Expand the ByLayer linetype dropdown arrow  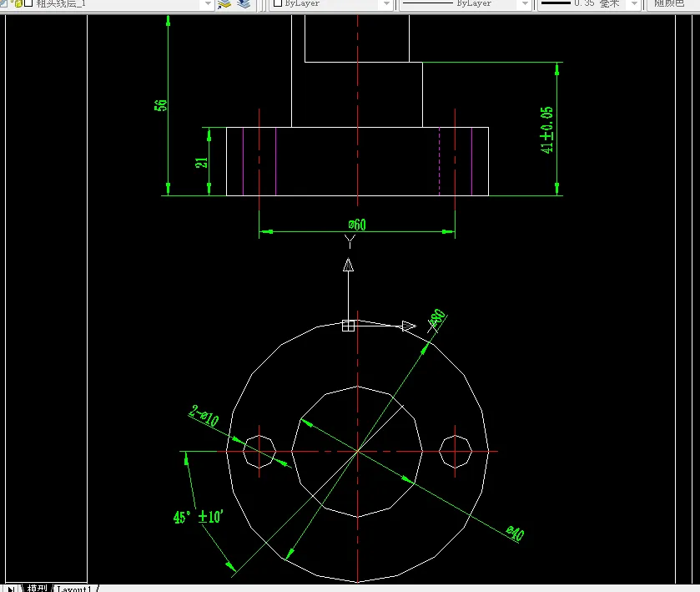click(525, 3)
